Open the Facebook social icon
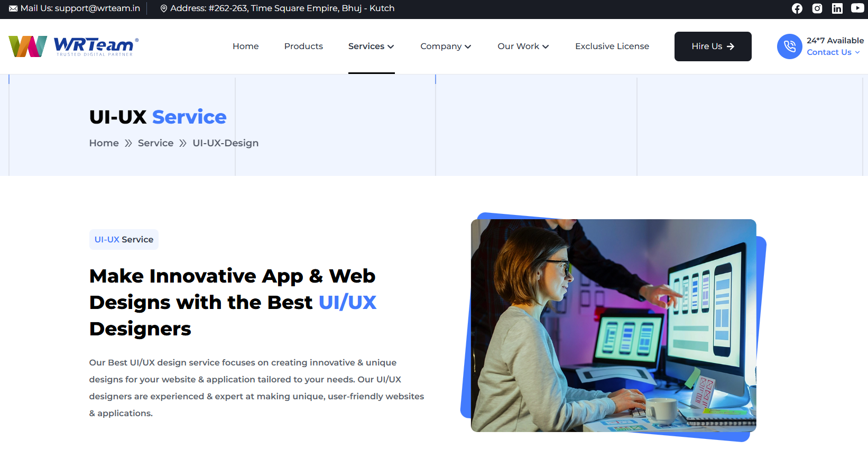 pyautogui.click(x=797, y=8)
